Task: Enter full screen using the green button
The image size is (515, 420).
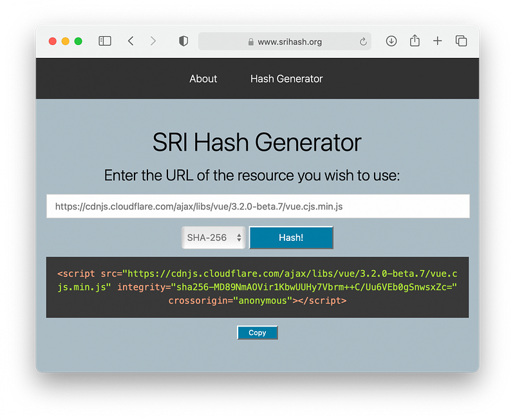Action: (79, 41)
